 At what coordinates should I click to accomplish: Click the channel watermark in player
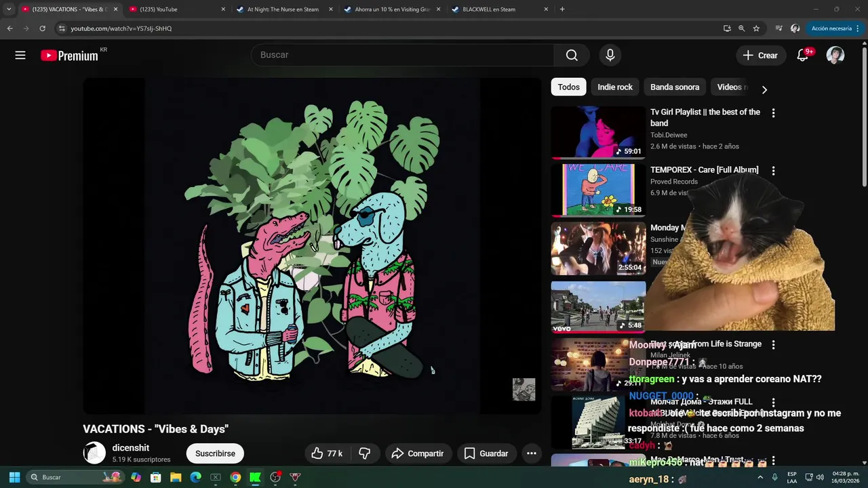click(524, 390)
